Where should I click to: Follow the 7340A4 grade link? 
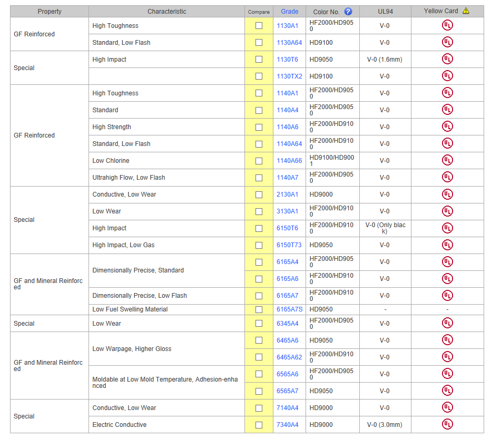[x=288, y=425]
